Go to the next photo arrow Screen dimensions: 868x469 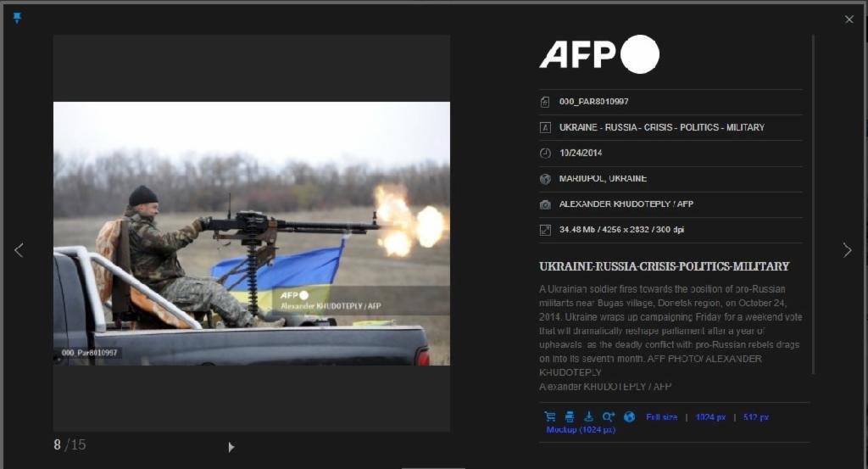click(x=847, y=250)
